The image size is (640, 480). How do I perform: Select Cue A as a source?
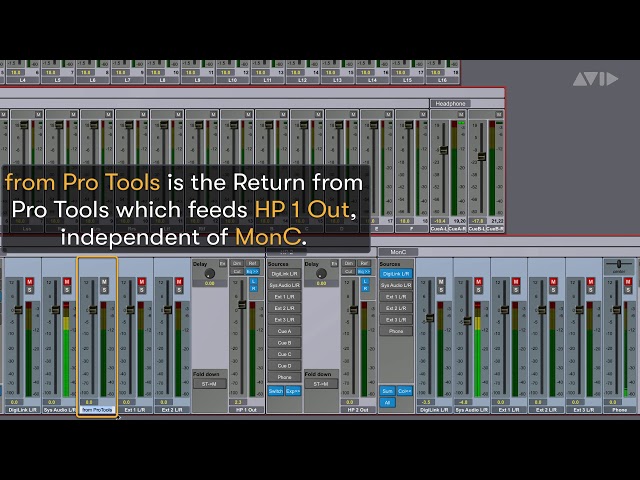[284, 331]
